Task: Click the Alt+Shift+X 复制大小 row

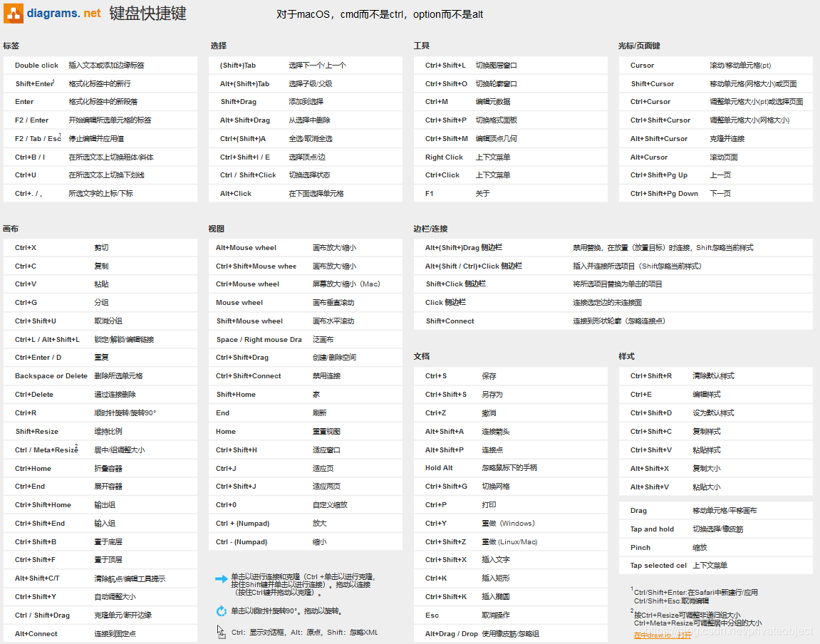Action: 715,468
